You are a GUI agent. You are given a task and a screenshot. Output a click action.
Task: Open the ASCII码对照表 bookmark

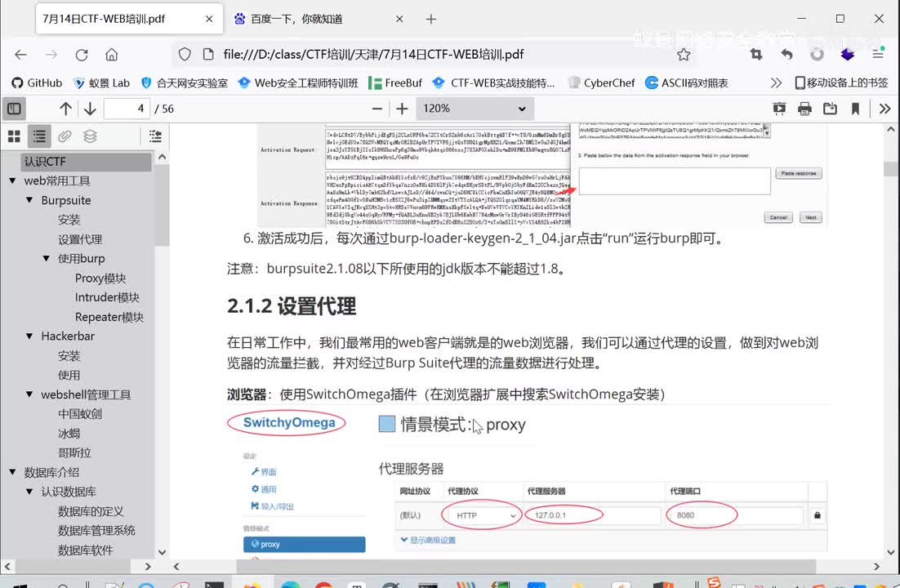point(687,82)
